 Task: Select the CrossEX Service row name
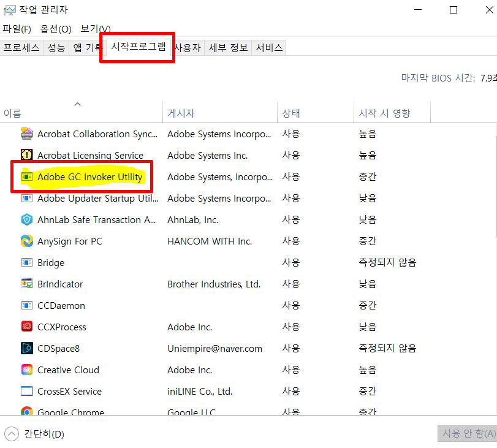coord(69,391)
